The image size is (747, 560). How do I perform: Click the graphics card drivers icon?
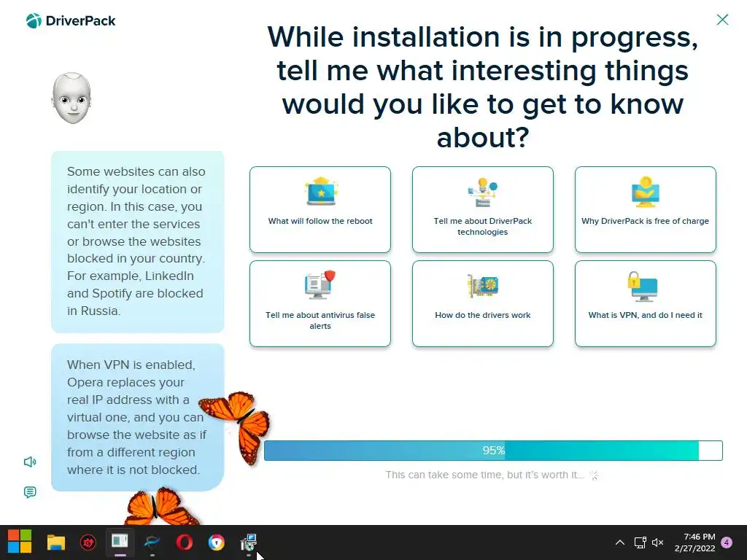point(483,286)
